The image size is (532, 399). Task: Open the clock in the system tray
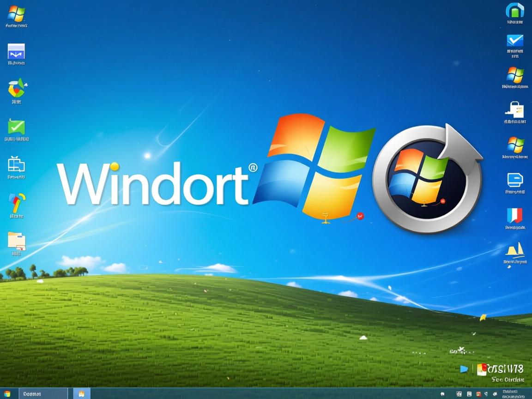click(x=513, y=393)
